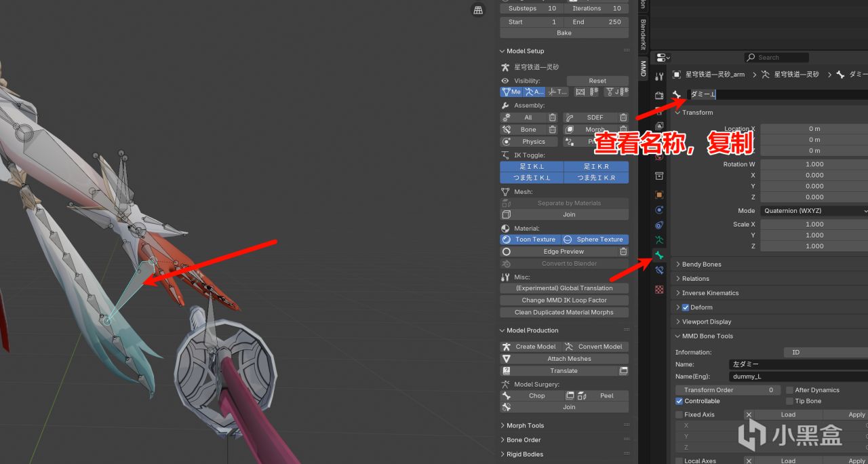Click the Attach Meshes button
868x464 pixels.
coord(564,359)
